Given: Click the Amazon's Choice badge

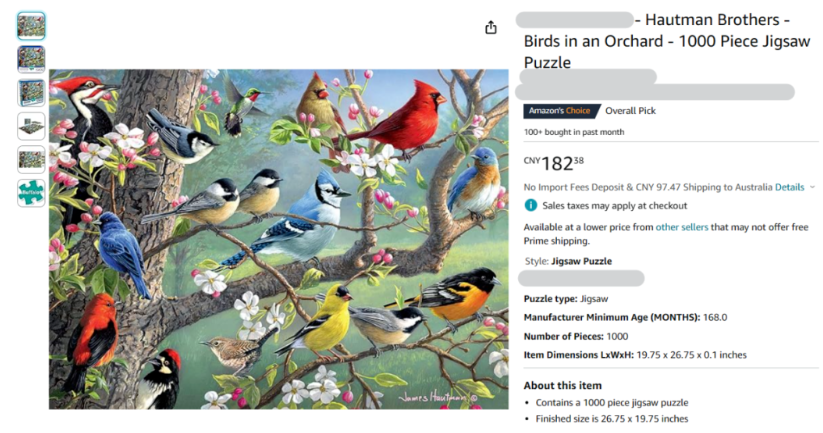Looking at the screenshot, I should click(x=558, y=111).
